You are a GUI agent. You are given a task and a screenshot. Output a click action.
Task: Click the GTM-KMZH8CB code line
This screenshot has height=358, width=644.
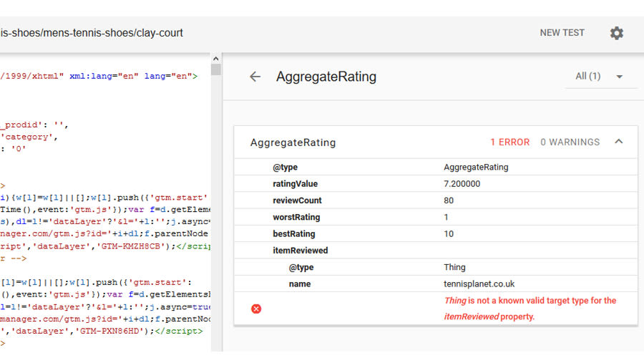click(x=105, y=246)
